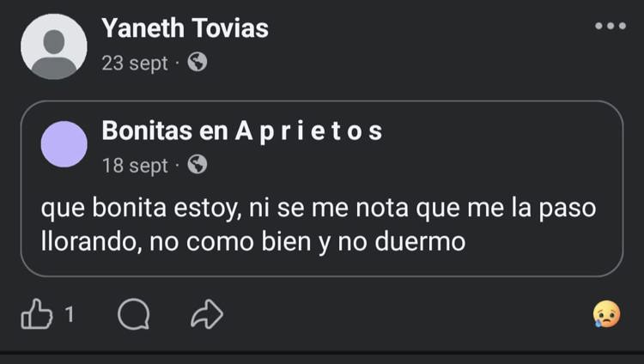The width and height of the screenshot is (644, 364).
Task: Select the word Bonitas in page title
Action: pos(147,130)
